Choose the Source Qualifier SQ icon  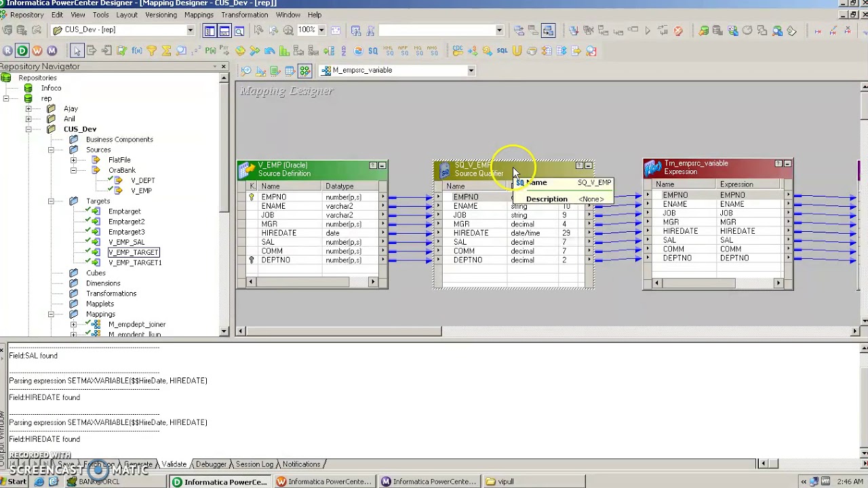click(373, 51)
